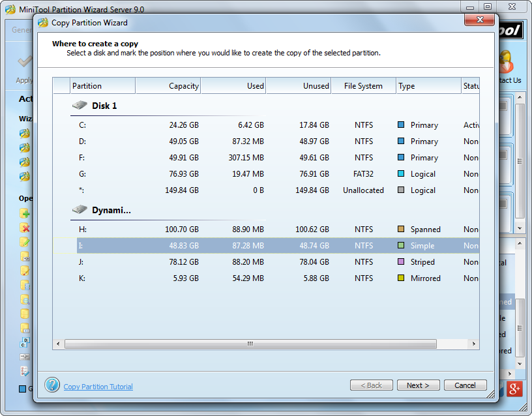Click the magnifier explore partition sidebar icon
Screen dimensions: 532x416
click(25, 299)
